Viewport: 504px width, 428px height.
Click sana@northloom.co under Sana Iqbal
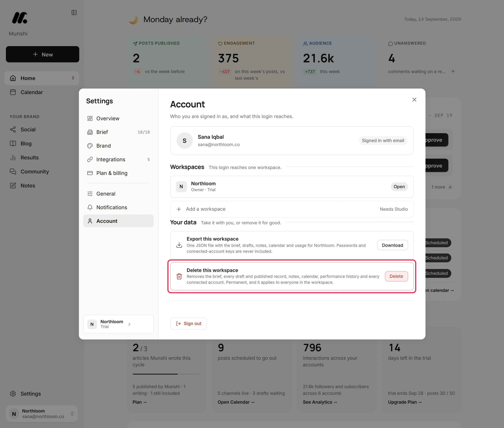tap(219, 145)
